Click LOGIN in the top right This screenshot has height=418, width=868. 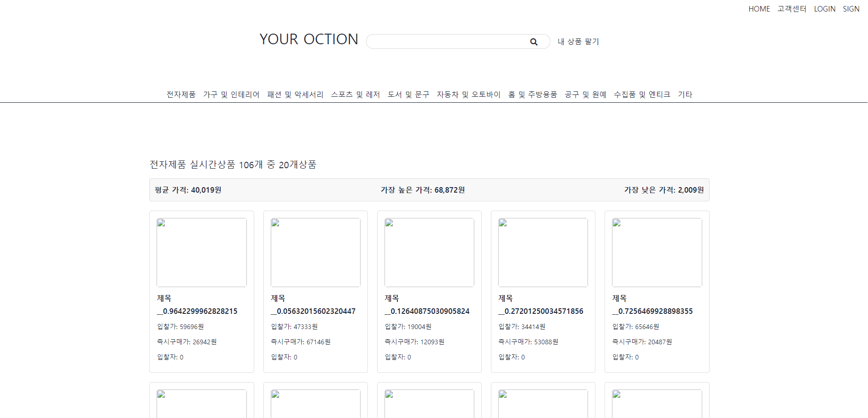point(824,8)
